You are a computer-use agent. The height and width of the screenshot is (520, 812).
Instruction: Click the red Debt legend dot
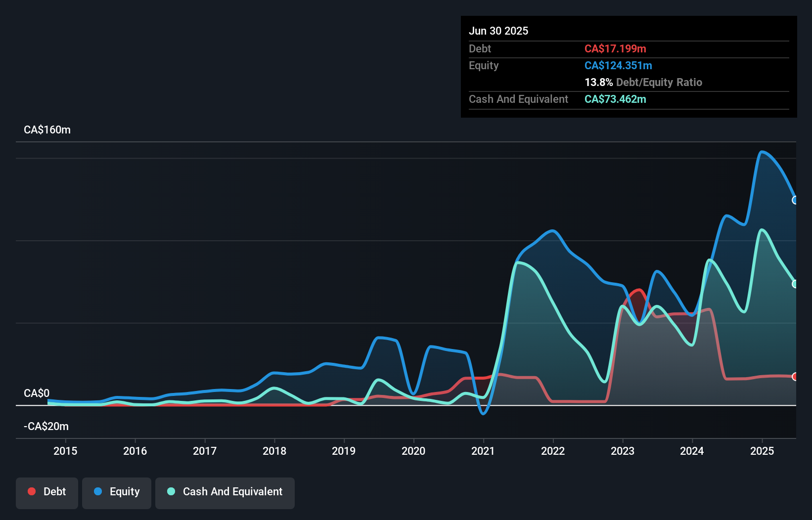point(32,491)
